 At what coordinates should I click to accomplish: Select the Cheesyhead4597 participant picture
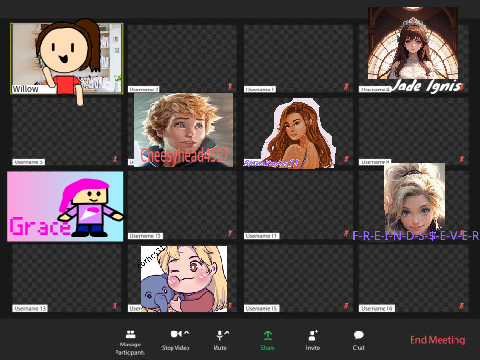coord(183,130)
